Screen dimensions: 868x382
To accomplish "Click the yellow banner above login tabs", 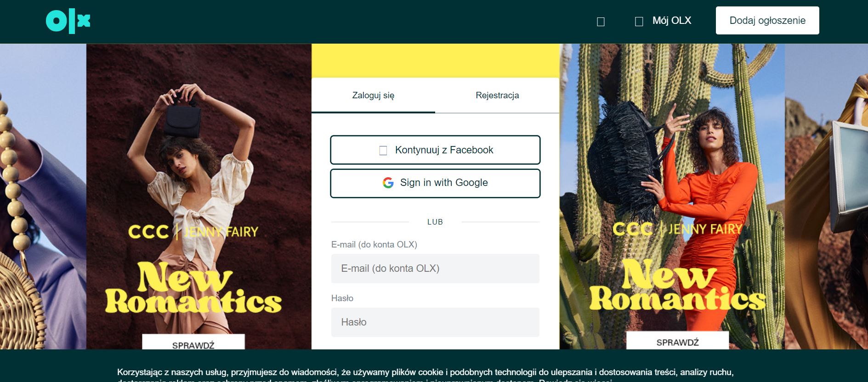I will (435, 61).
